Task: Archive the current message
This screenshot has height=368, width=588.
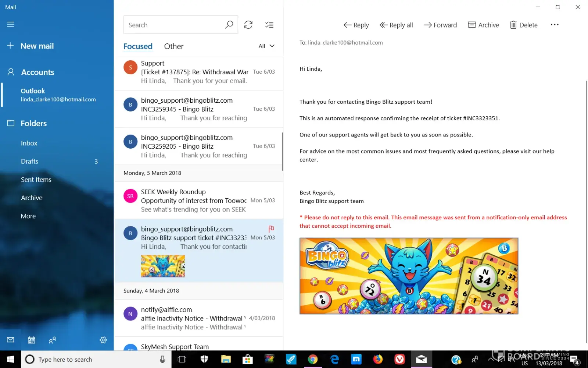Action: click(483, 25)
